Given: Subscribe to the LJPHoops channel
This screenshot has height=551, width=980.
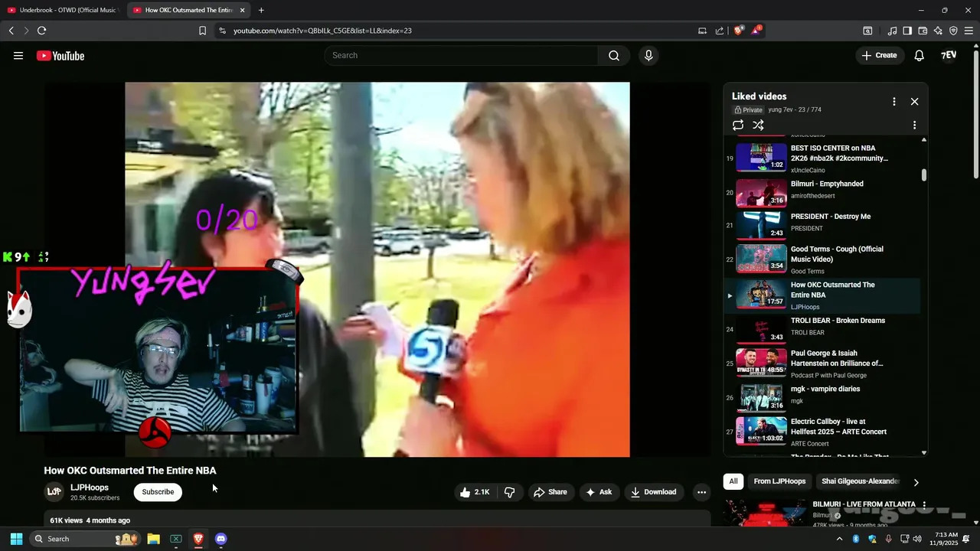Looking at the screenshot, I should (x=158, y=492).
